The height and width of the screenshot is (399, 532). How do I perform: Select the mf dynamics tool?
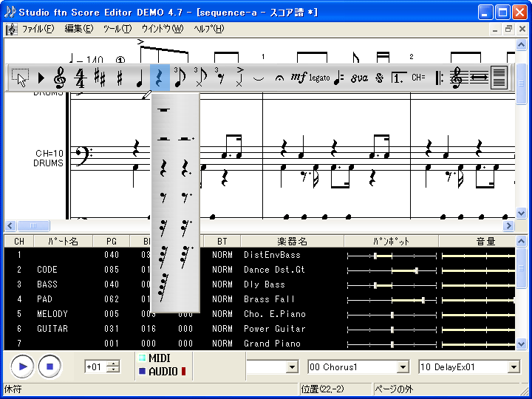(299, 78)
